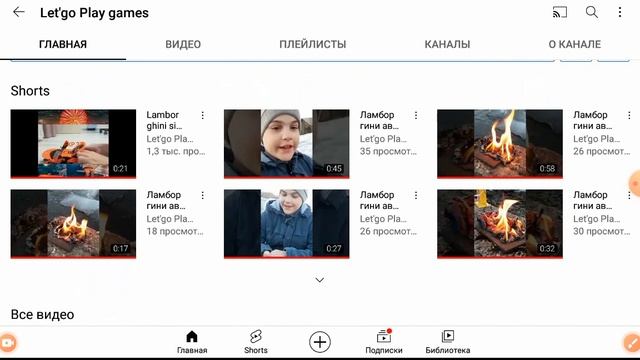Open options for the 0:58 short

coord(629,116)
